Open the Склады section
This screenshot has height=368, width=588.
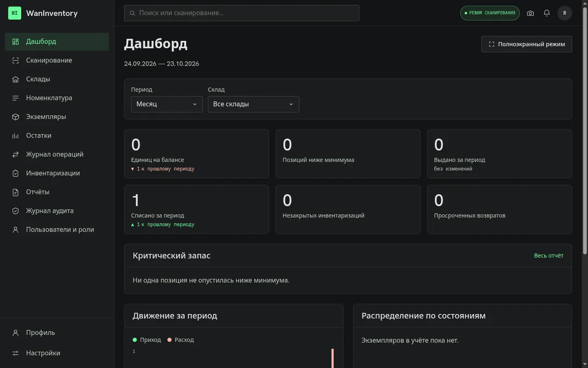tap(57, 79)
